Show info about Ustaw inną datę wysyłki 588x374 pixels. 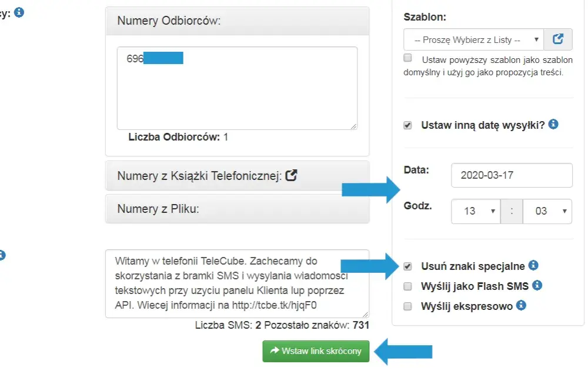[x=553, y=124]
